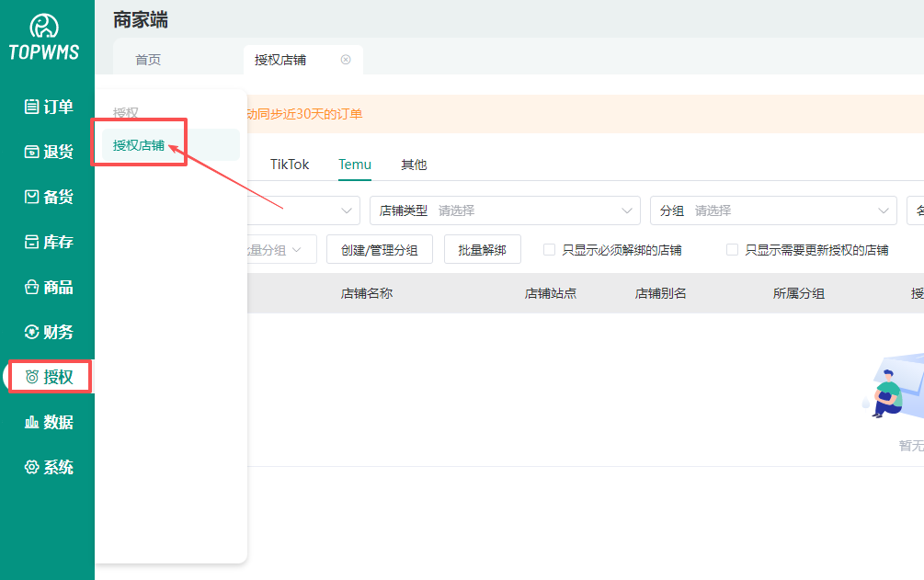Close the 授权店铺 tab with x icon
This screenshot has height=580, width=924.
click(x=346, y=60)
